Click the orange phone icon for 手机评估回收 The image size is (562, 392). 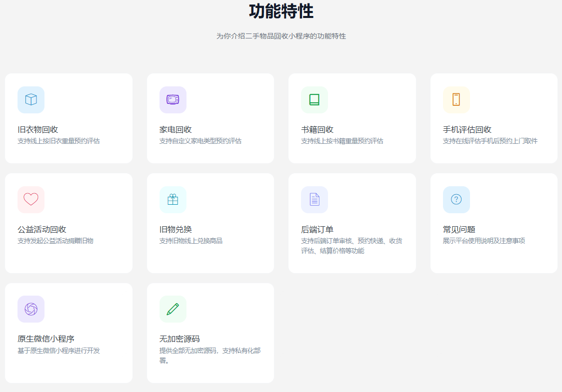456,100
